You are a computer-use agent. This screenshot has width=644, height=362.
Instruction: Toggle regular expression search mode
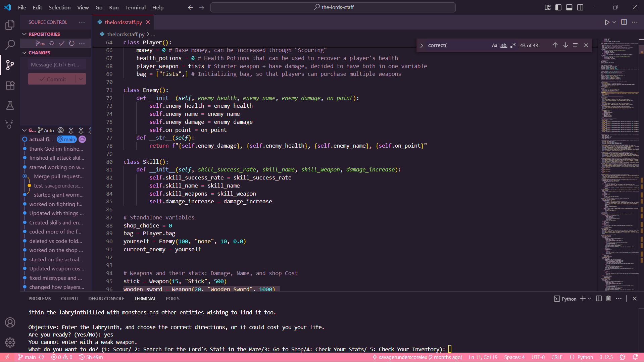[513, 45]
